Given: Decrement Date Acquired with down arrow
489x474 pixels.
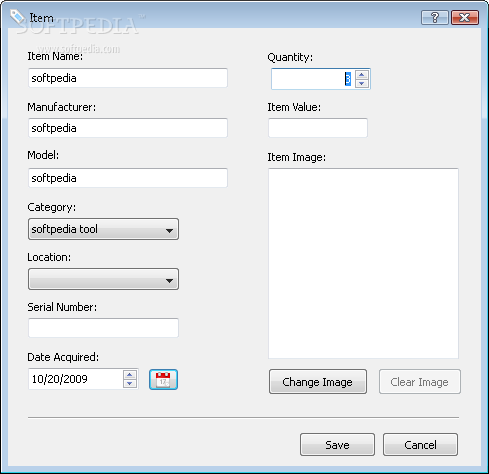Looking at the screenshot, I should point(130,384).
